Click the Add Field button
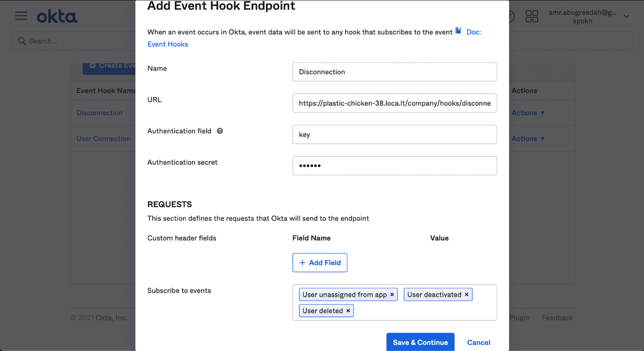The width and height of the screenshot is (644, 351). pyautogui.click(x=320, y=262)
